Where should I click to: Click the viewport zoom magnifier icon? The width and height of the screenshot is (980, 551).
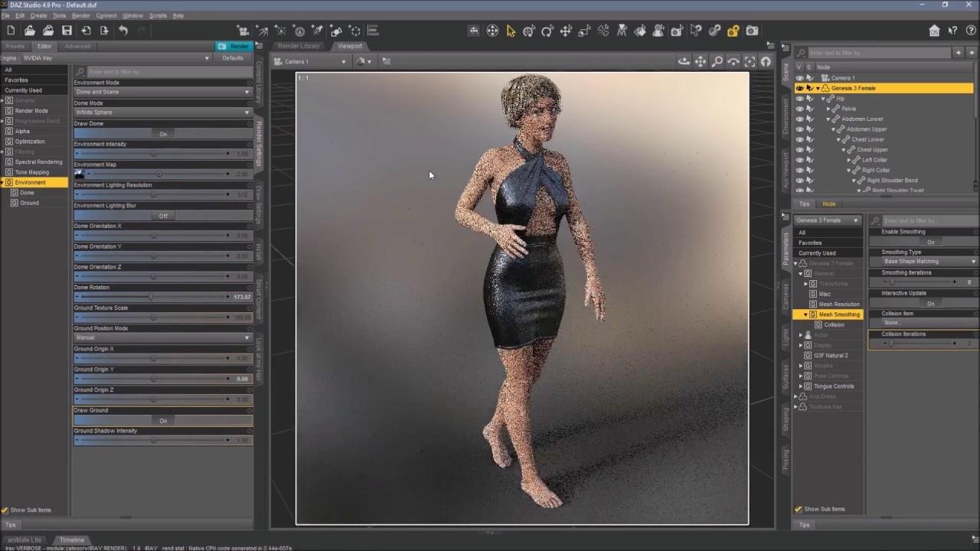tap(717, 61)
